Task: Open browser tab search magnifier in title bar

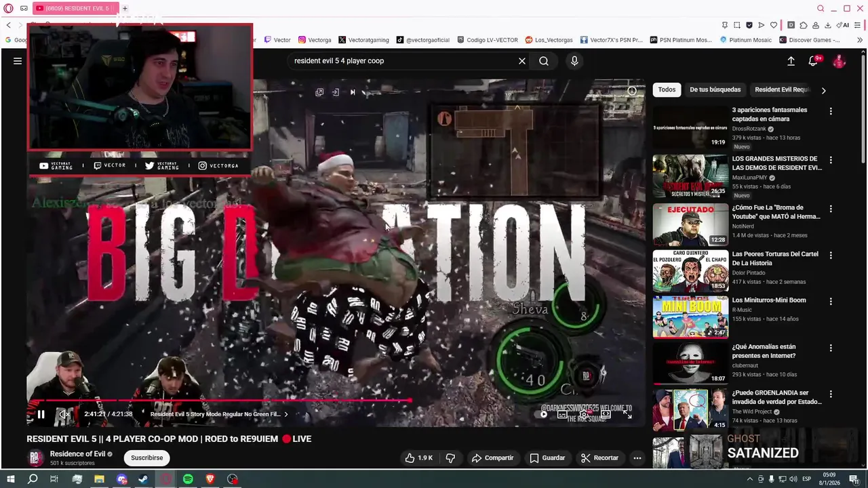Action: (x=821, y=8)
